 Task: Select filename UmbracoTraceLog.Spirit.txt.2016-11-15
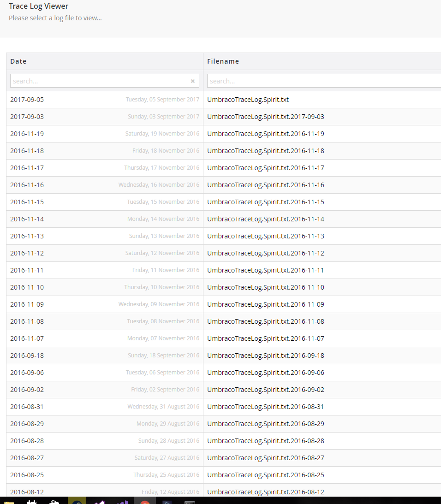(266, 202)
